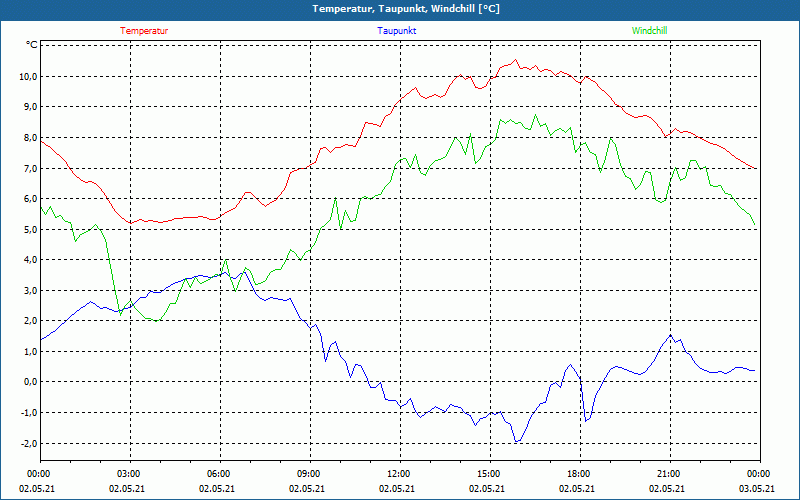Click the '00:00' time label above 02.05.21
Viewport: 800px width, 500px height.
[37, 474]
